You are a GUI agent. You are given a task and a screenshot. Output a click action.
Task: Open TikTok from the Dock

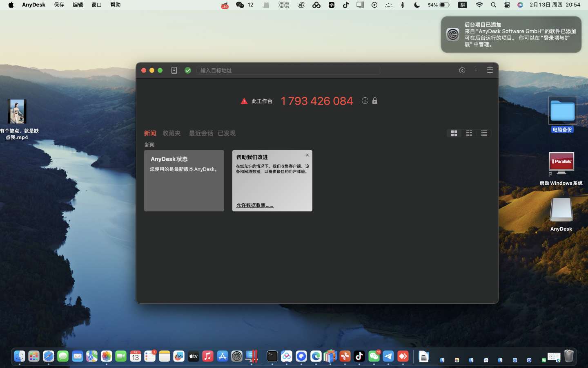(359, 357)
